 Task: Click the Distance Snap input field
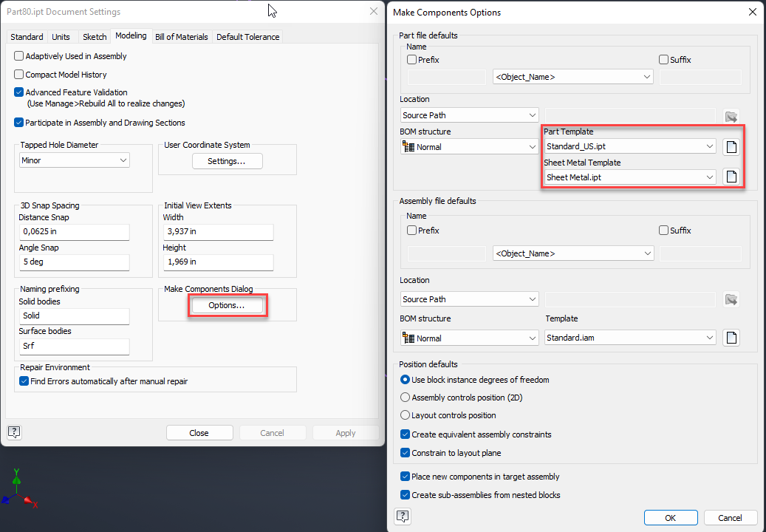(74, 232)
